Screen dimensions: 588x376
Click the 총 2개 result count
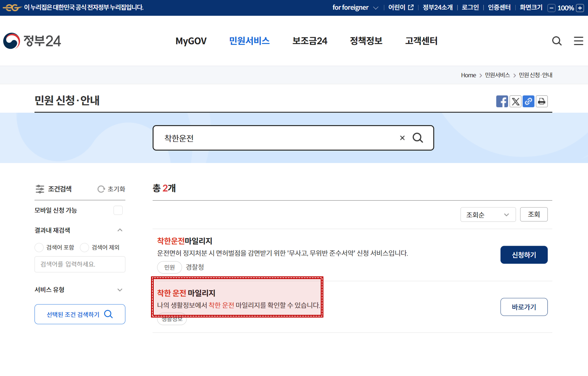pos(164,188)
